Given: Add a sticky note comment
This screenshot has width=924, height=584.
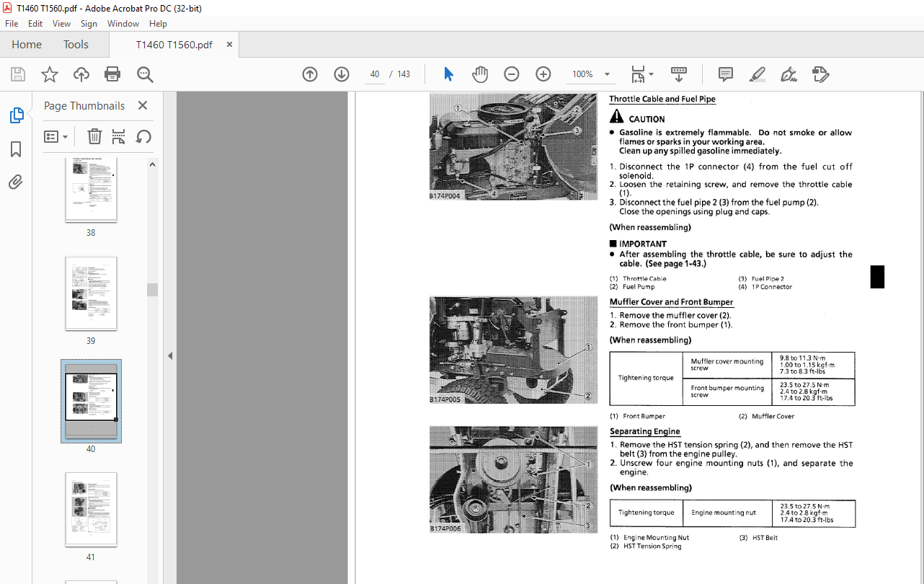Looking at the screenshot, I should pyautogui.click(x=726, y=74).
